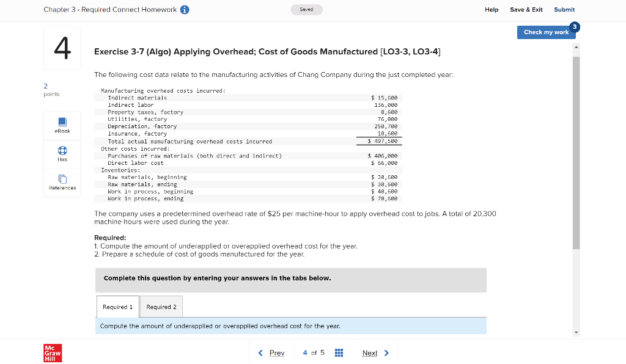Screen dimensions: 626x364
Task: Click Save & Exit
Action: [526, 10]
